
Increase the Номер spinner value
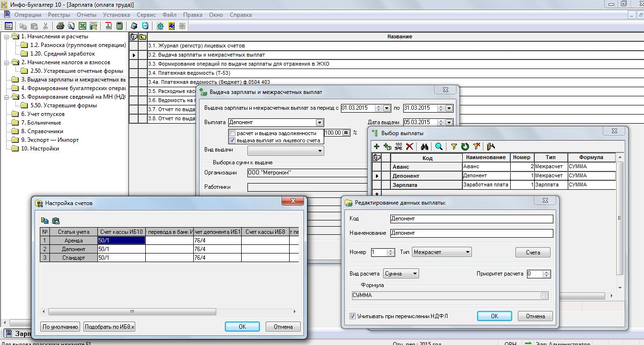click(391, 250)
